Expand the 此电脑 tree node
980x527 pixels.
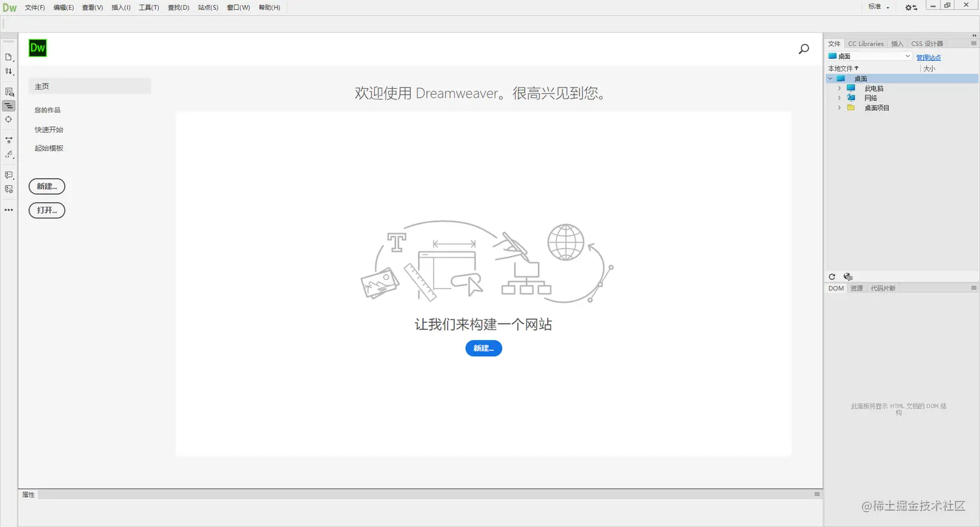click(x=839, y=88)
